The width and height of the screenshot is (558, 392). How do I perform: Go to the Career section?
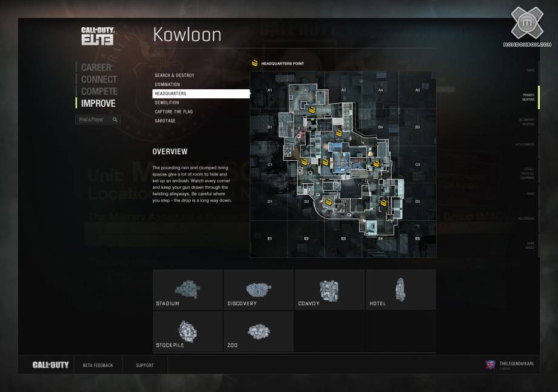(x=96, y=67)
